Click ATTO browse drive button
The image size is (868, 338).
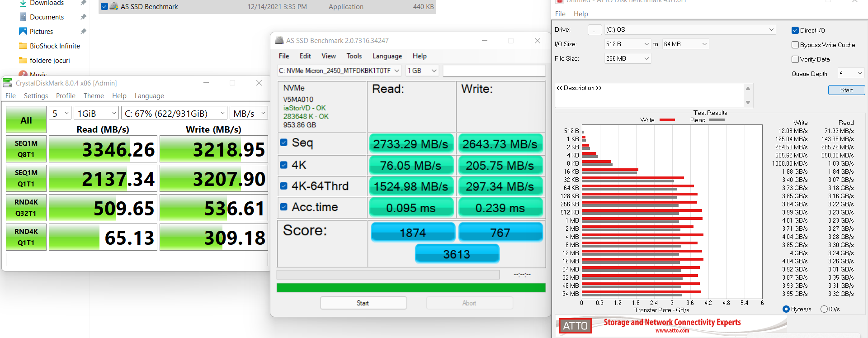(x=594, y=29)
